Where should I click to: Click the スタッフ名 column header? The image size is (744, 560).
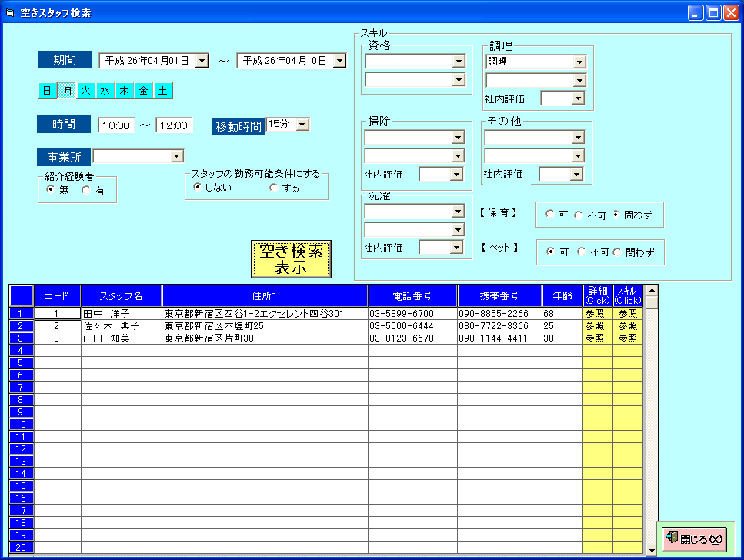122,296
